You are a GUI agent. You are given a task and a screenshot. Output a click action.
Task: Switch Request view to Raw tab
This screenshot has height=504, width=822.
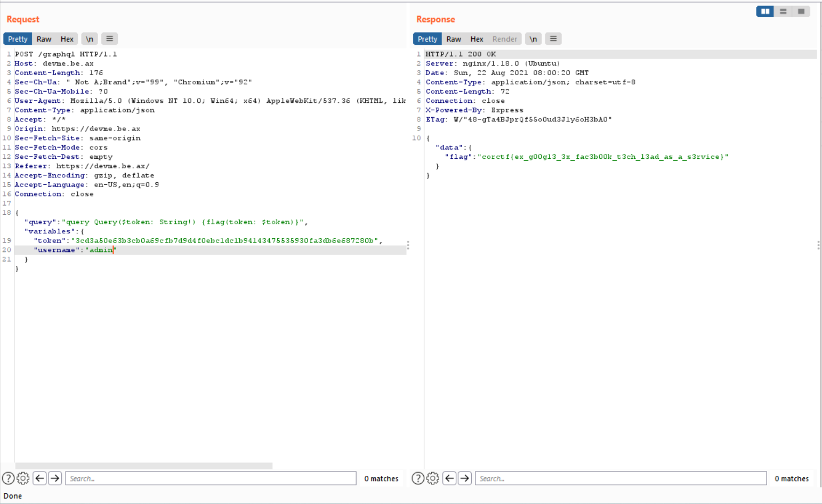click(x=44, y=39)
